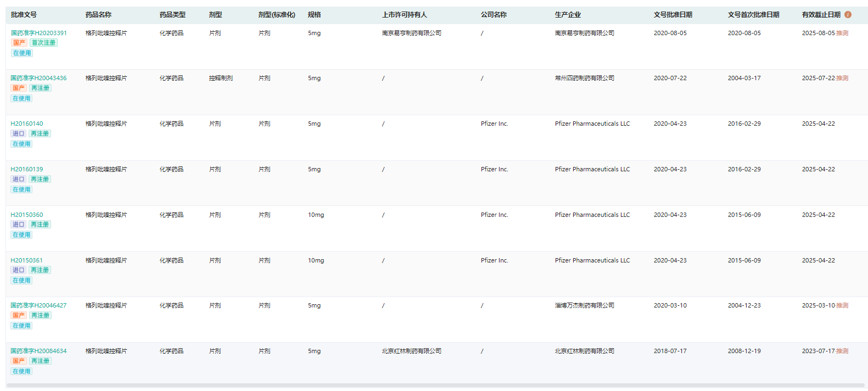Click the 生产企业 column header
The image size is (868, 391).
[x=568, y=15]
